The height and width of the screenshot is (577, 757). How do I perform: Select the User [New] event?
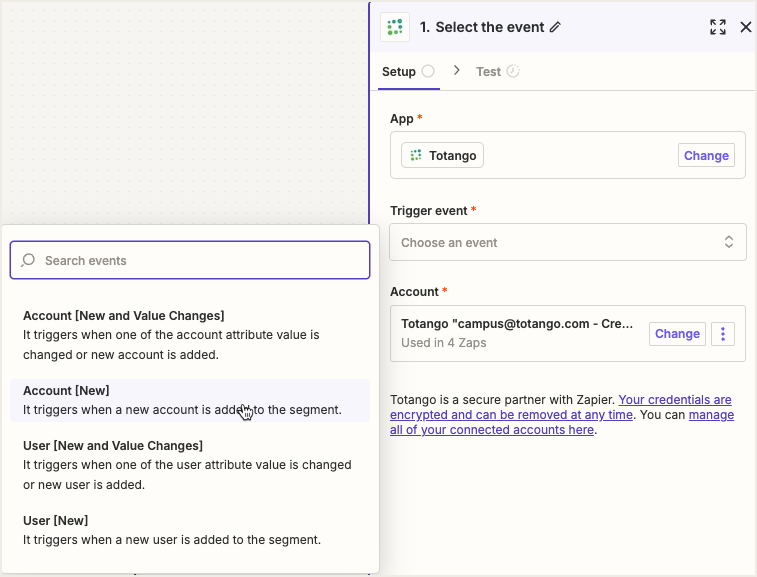pos(190,530)
